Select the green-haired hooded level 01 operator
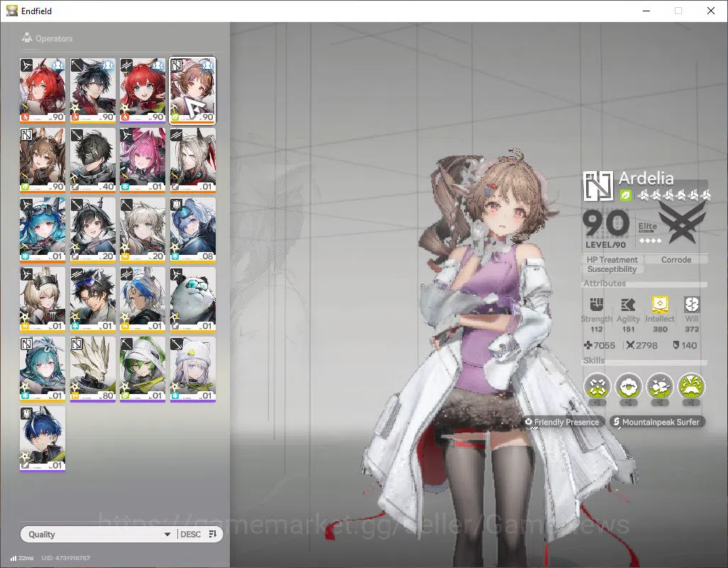The image size is (728, 568). 143,368
